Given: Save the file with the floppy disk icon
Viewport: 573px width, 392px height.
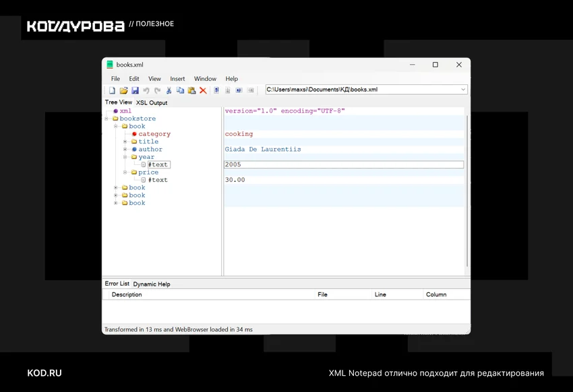Looking at the screenshot, I should pos(135,90).
